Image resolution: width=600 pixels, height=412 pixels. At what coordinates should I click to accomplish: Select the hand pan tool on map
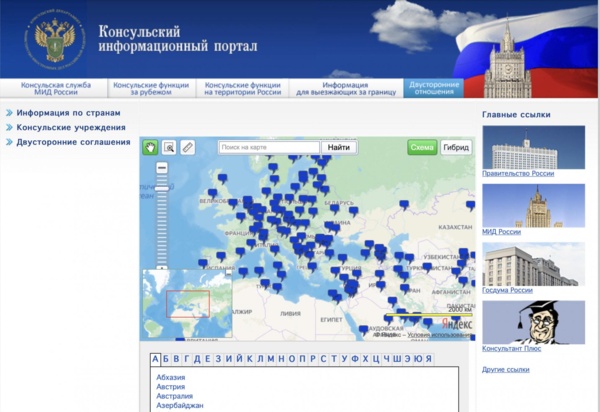tap(150, 148)
